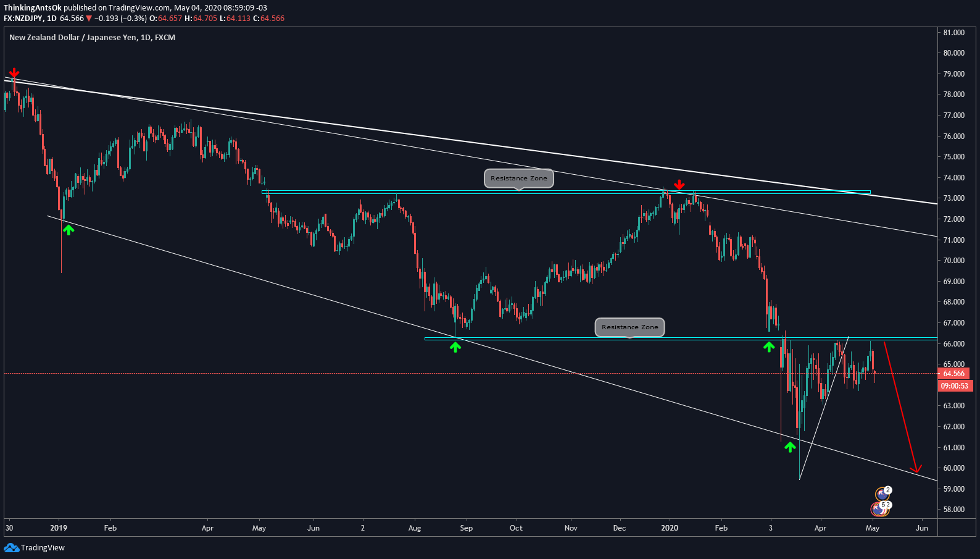The height and width of the screenshot is (559, 980).
Task: Click the 2019 label on the time axis
Action: [59, 528]
